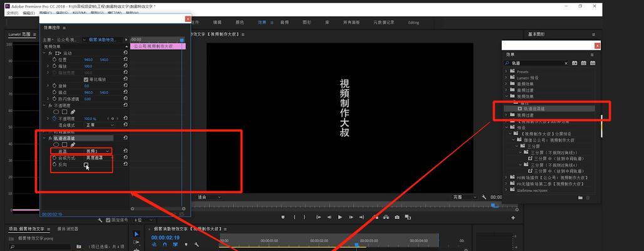The image size is (644, 251).
Task: Create new custom bin in Effects panel
Action: (x=580, y=198)
